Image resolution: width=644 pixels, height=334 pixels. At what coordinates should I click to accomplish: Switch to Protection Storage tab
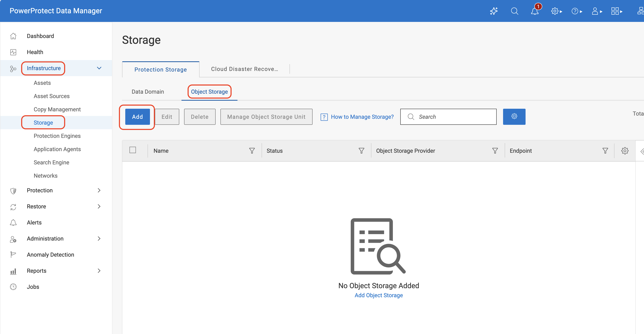(161, 70)
